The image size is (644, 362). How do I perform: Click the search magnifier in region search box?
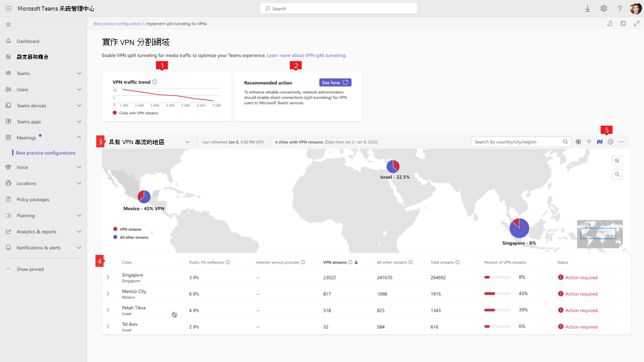(565, 142)
